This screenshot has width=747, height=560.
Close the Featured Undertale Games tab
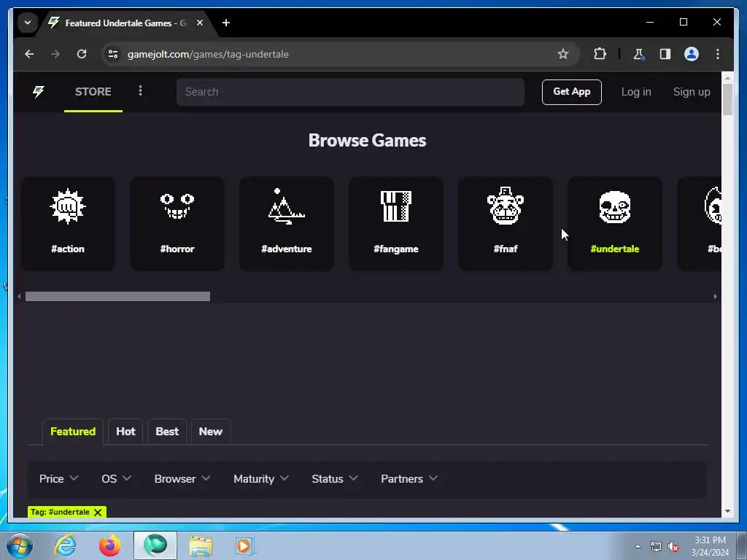coord(200,23)
